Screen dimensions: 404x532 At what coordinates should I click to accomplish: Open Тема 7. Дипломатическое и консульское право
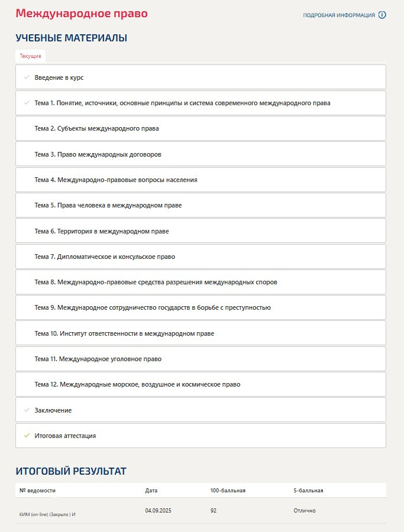(x=105, y=257)
